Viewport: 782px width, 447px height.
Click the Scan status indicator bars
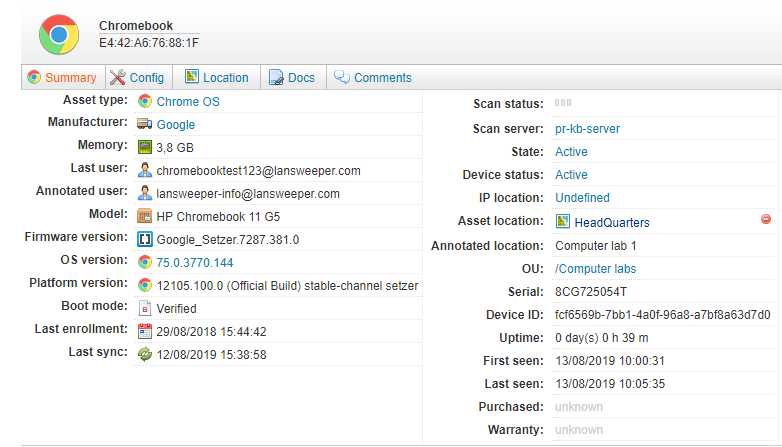click(563, 103)
